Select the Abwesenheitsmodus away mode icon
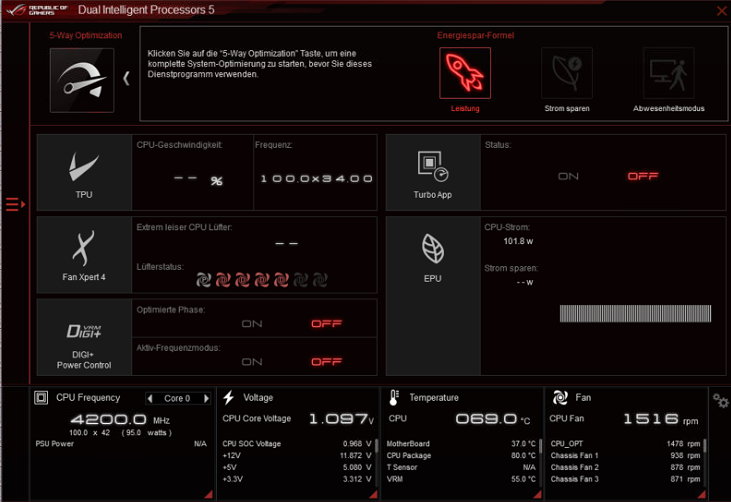This screenshot has width=731, height=502. pyautogui.click(x=669, y=73)
